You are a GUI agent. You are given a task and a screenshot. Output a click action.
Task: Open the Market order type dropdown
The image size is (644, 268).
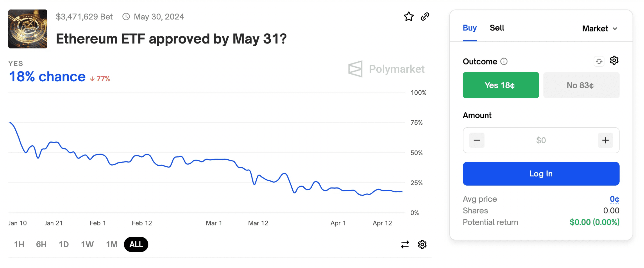(599, 29)
